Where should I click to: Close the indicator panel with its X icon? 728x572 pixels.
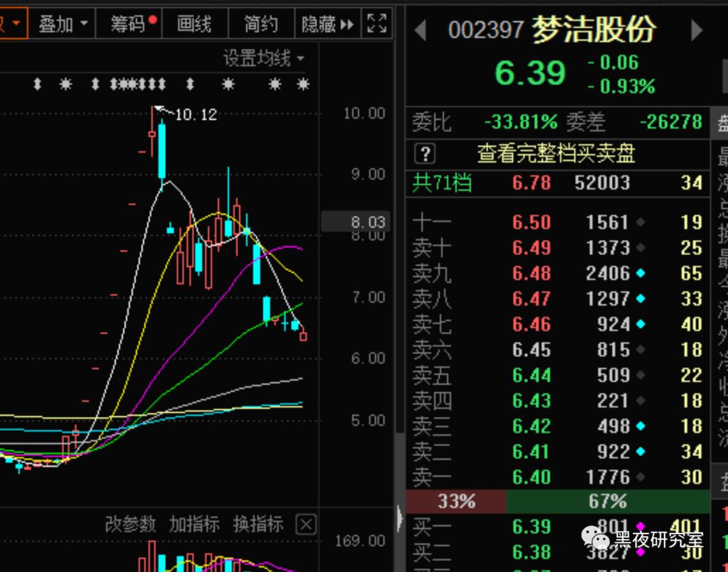(x=305, y=525)
